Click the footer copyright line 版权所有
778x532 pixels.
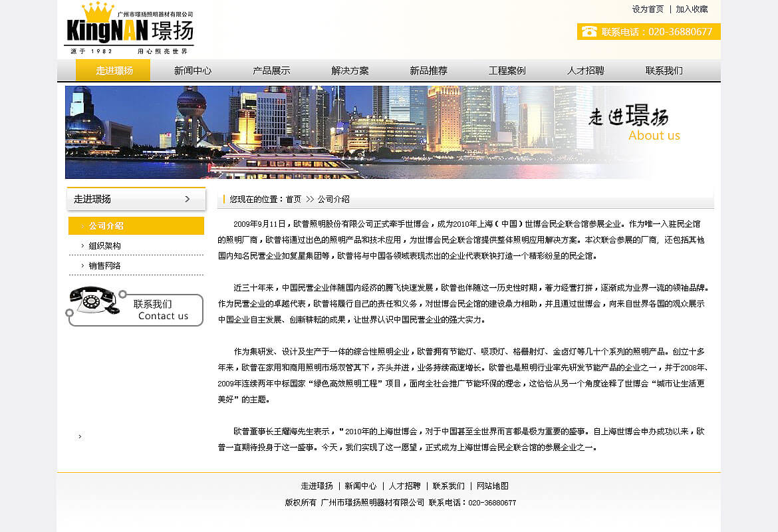(x=400, y=503)
